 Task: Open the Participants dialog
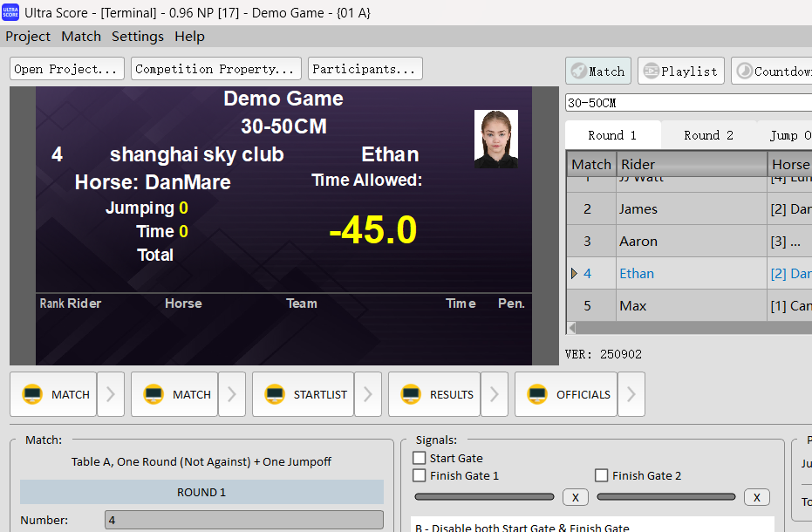pos(365,68)
